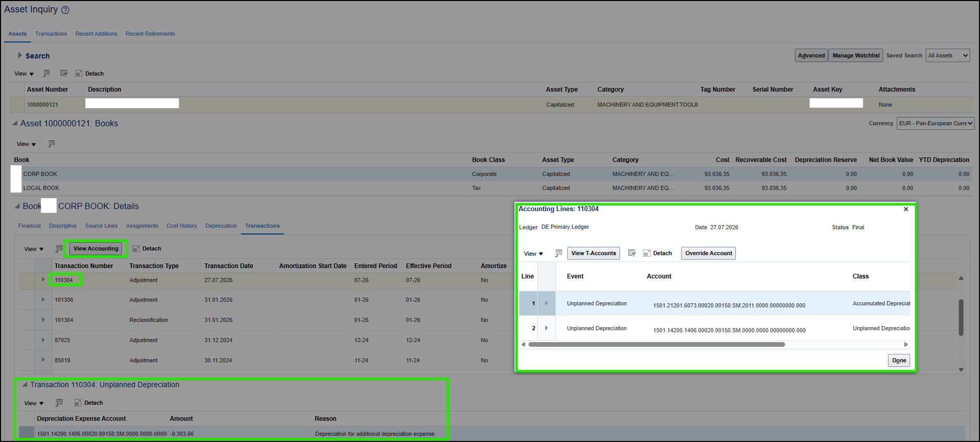This screenshot has height=442, width=980.
Task: Detach the book Transactions table
Action: coord(147,248)
